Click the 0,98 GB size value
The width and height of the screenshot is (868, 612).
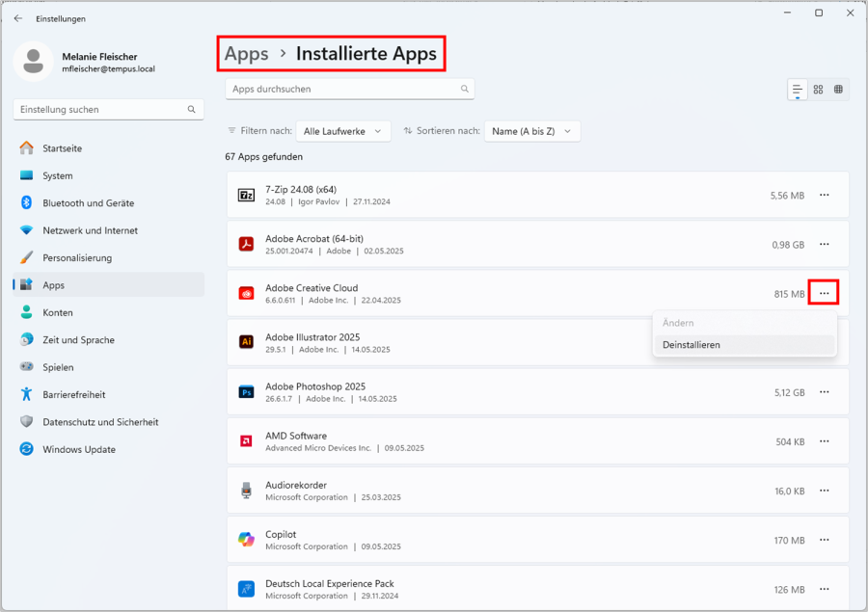[788, 245]
